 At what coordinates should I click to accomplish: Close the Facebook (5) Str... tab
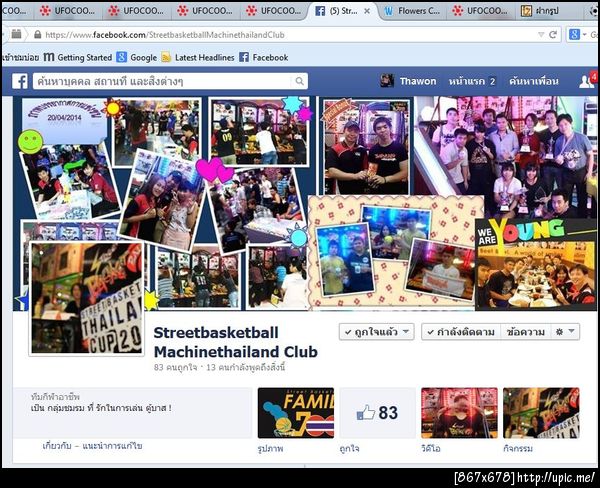click(x=367, y=11)
